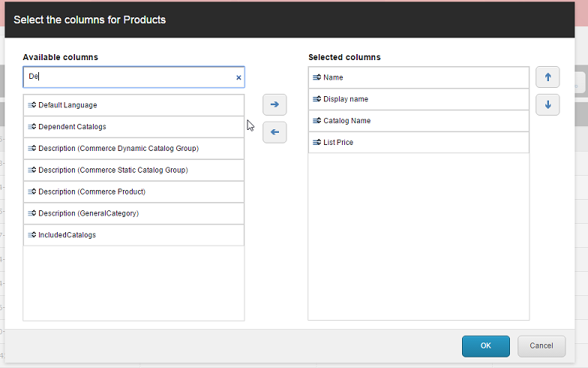This screenshot has height=368, width=588.
Task: Select the Default Language column entry
Action: coord(67,105)
